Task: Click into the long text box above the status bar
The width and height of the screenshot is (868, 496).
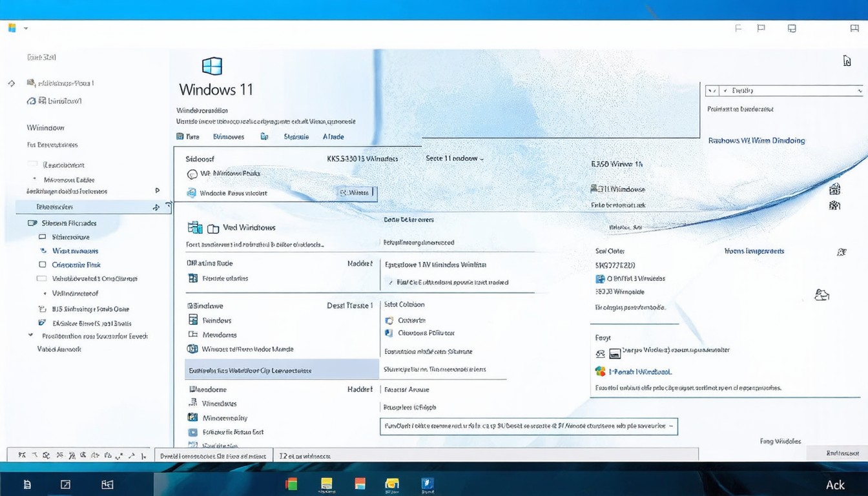Action: point(528,426)
